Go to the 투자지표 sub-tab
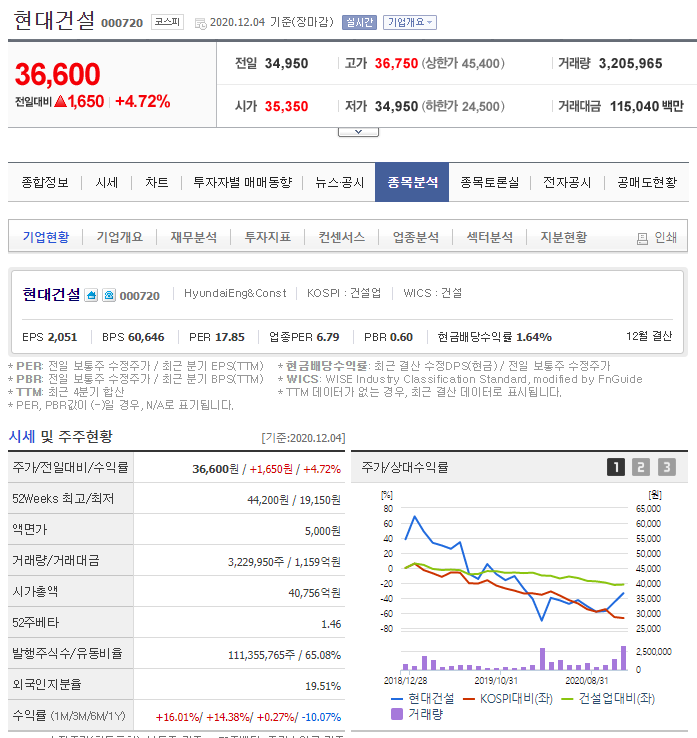 [267, 237]
